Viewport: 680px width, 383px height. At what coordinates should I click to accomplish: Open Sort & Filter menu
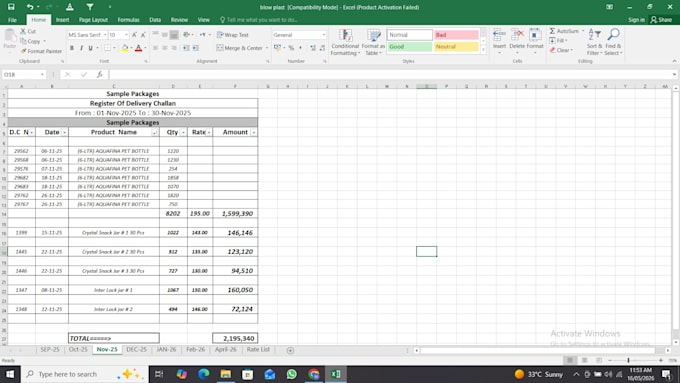595,42
